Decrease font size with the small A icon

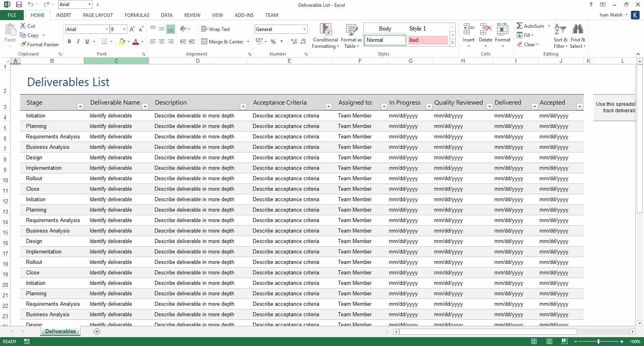(x=141, y=29)
